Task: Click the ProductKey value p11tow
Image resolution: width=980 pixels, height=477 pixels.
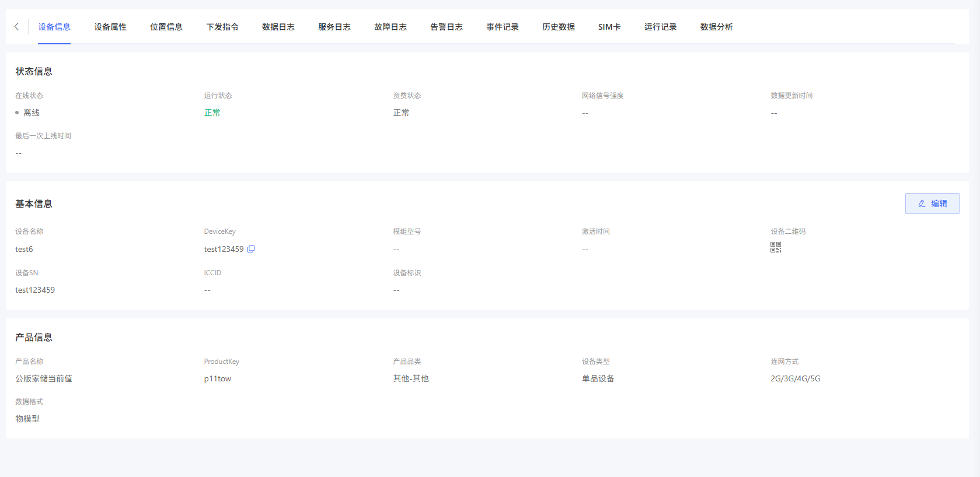Action: pos(218,378)
